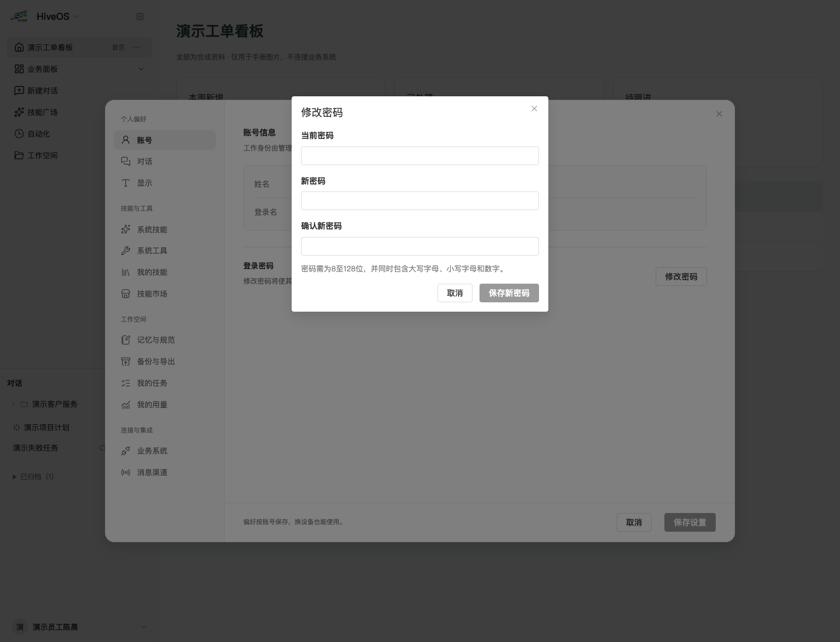Image resolution: width=840 pixels, height=642 pixels.
Task: Click the 演示工单看板 page title
Action: coord(220,31)
